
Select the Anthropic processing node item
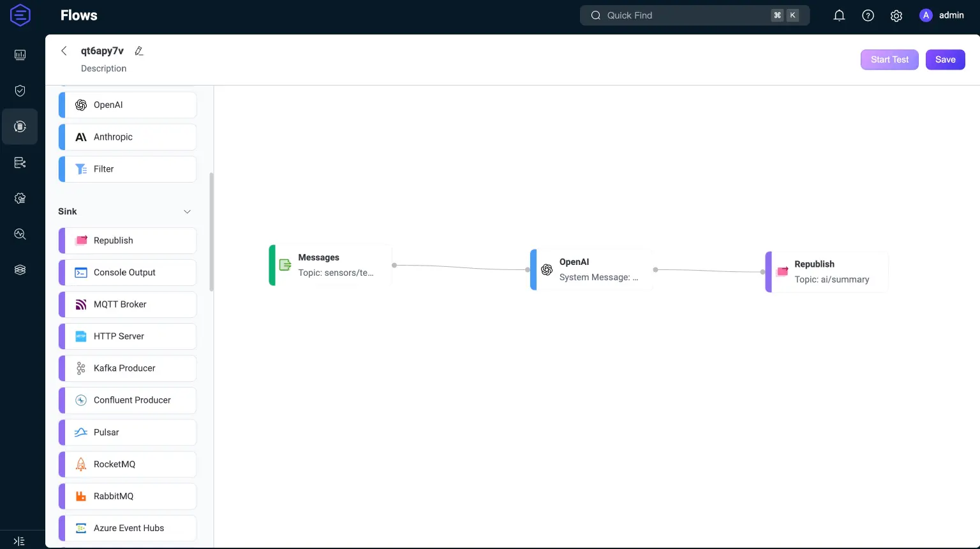tap(128, 137)
